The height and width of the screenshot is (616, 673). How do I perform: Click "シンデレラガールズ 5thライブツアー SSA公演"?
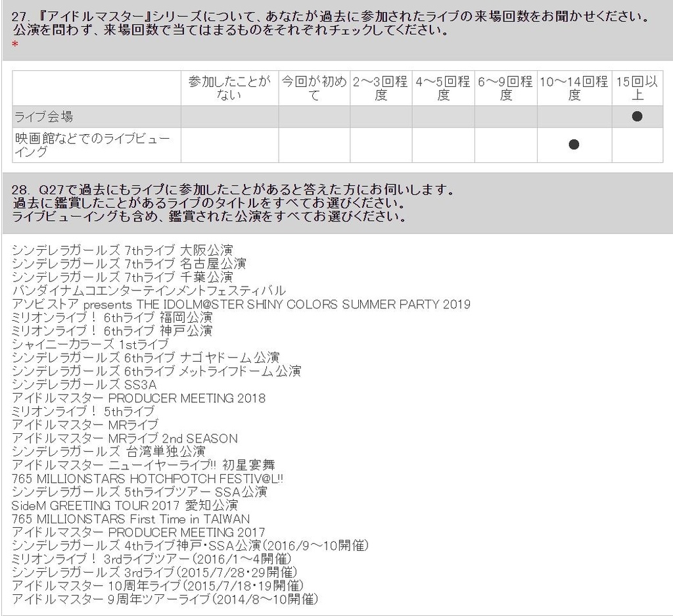[x=140, y=492]
